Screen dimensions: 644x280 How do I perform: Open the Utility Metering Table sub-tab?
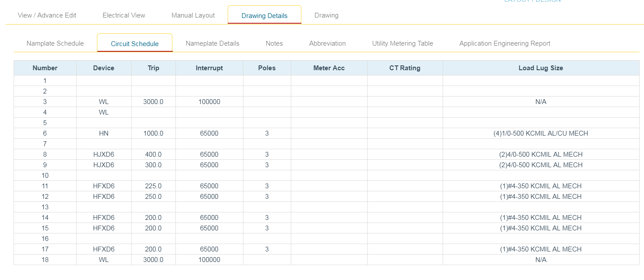tap(402, 43)
